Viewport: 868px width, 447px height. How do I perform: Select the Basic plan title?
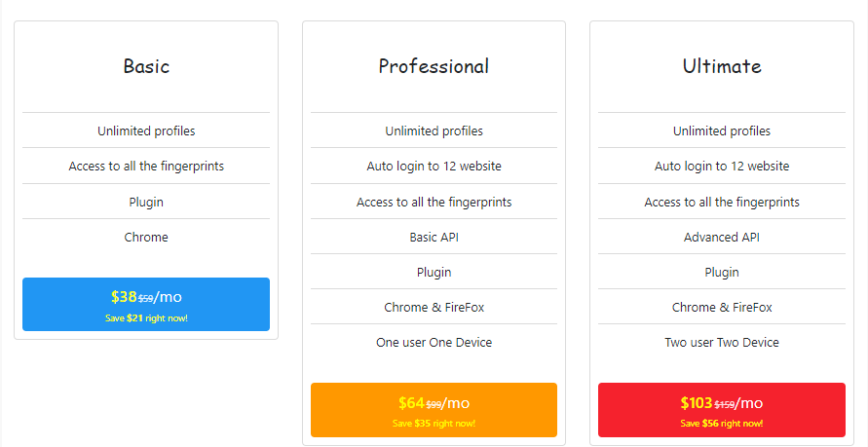[x=146, y=66]
